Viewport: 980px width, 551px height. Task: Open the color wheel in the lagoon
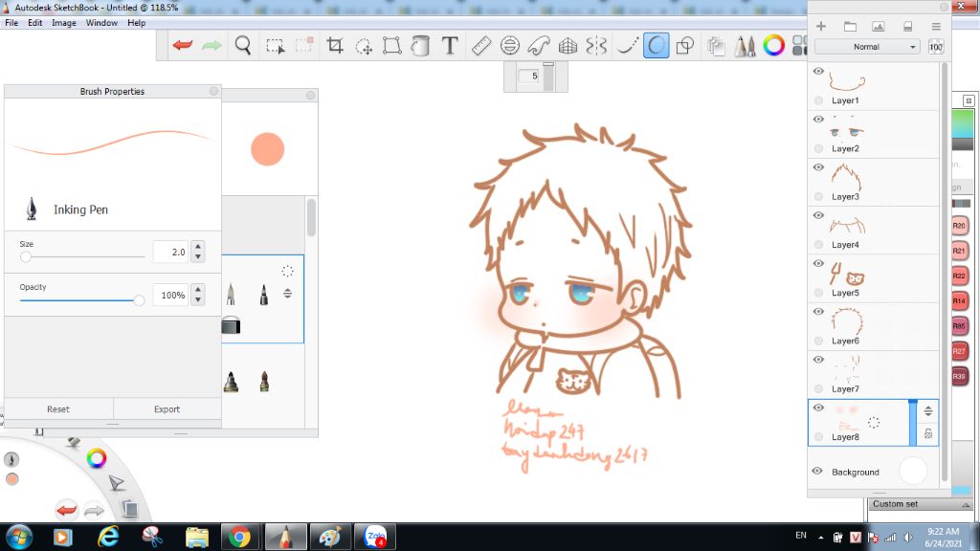97,458
